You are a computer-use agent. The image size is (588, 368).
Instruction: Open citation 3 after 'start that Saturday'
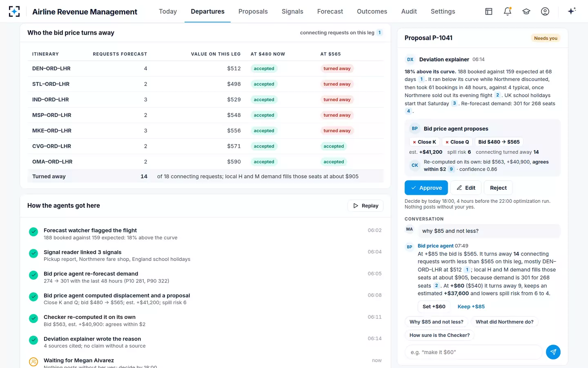click(454, 103)
